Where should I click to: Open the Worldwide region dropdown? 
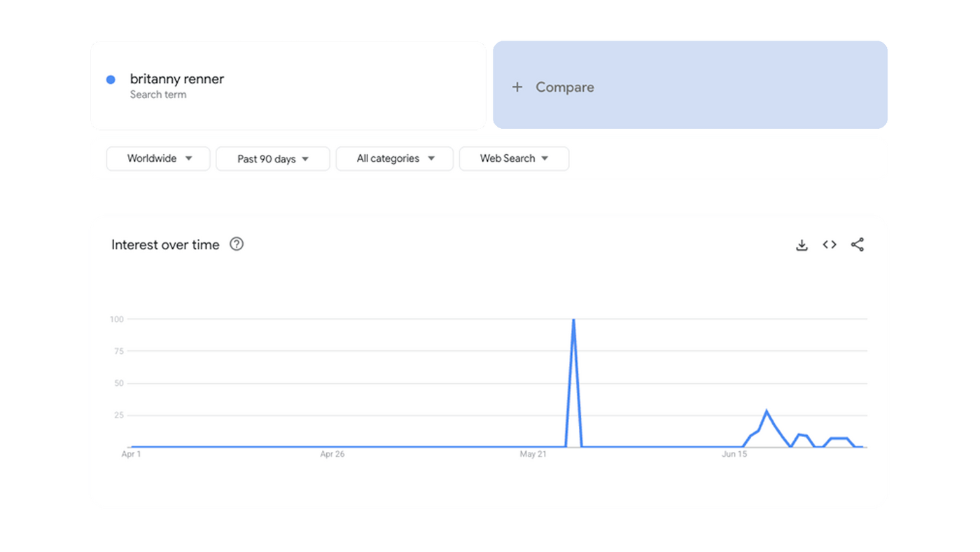[x=158, y=158]
